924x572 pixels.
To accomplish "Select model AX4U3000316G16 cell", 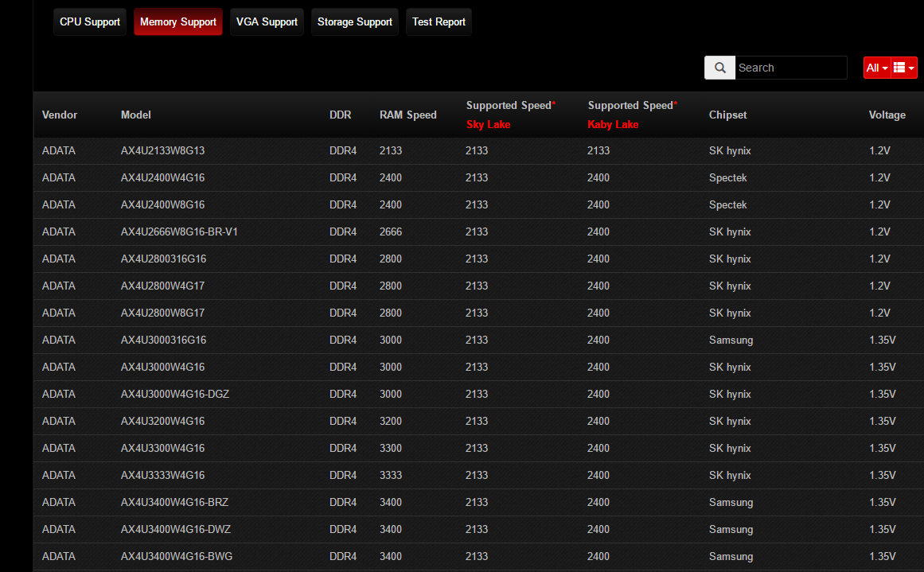I will coord(163,340).
